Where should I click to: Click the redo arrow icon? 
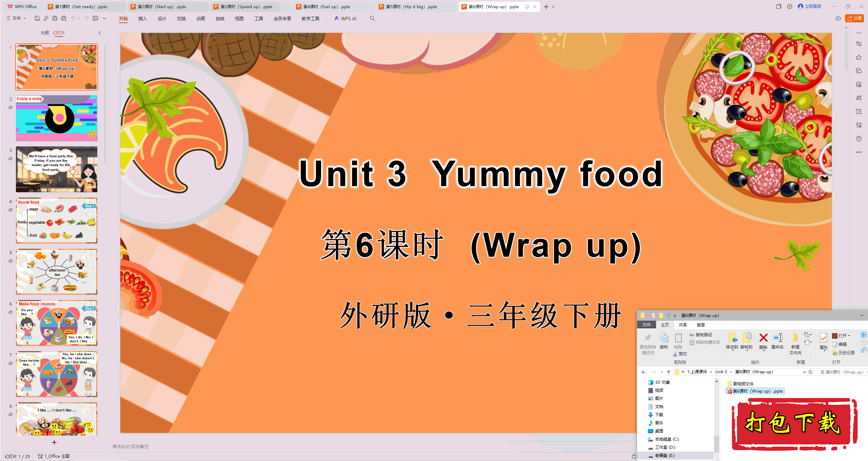(x=87, y=18)
